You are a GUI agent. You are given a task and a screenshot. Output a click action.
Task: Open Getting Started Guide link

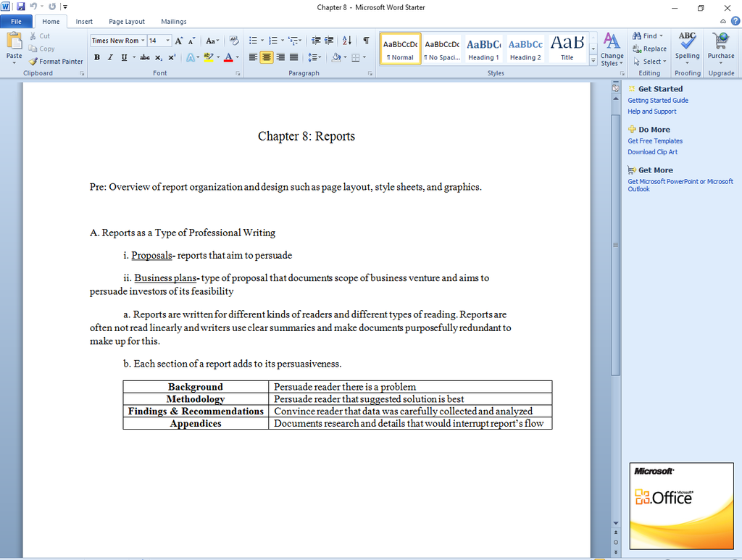tap(658, 100)
